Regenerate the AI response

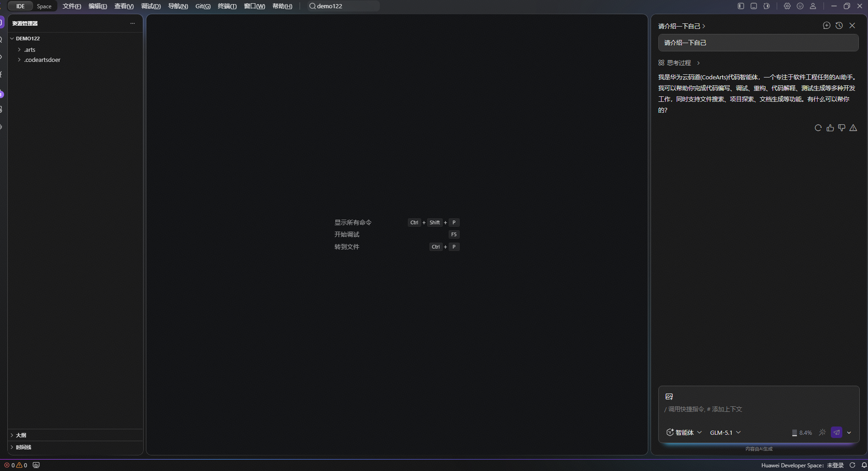click(x=818, y=128)
